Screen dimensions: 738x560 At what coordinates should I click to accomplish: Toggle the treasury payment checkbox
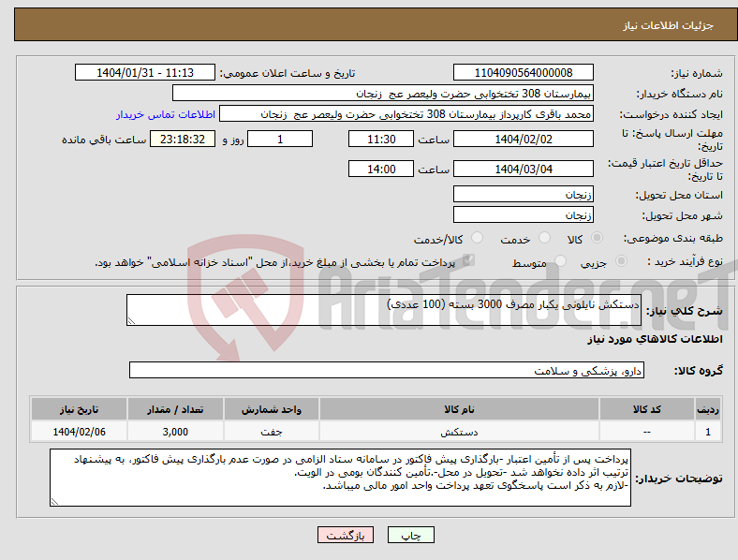(x=468, y=260)
